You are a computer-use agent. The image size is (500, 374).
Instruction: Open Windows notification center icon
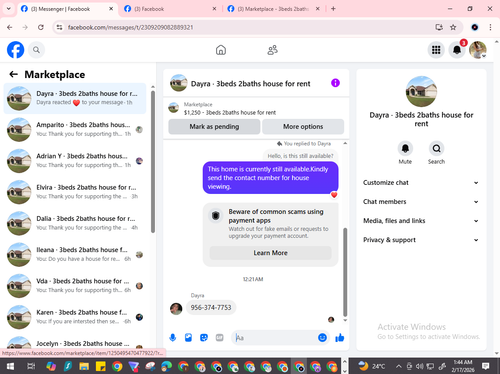pyautogui.click(x=486, y=366)
